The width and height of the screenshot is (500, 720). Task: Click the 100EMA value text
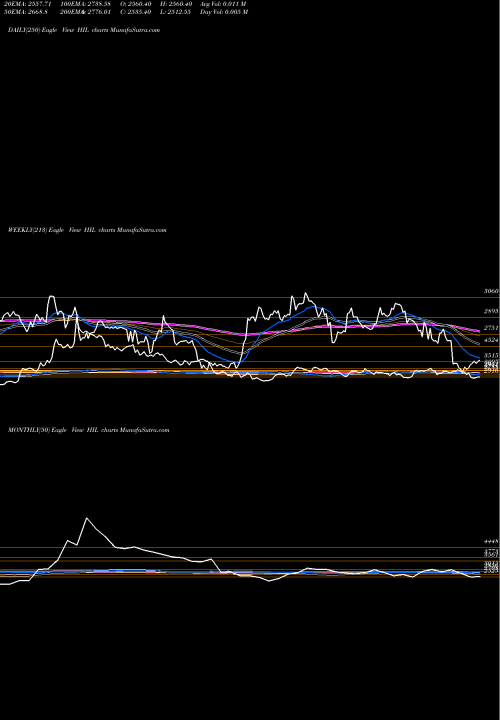(85, 4)
